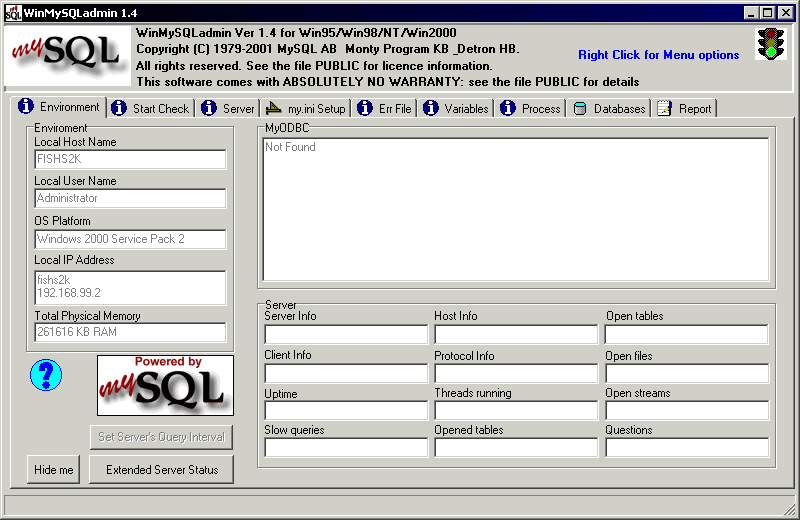Click the window resize grip in the status bar
The image size is (800, 520).
point(789,509)
